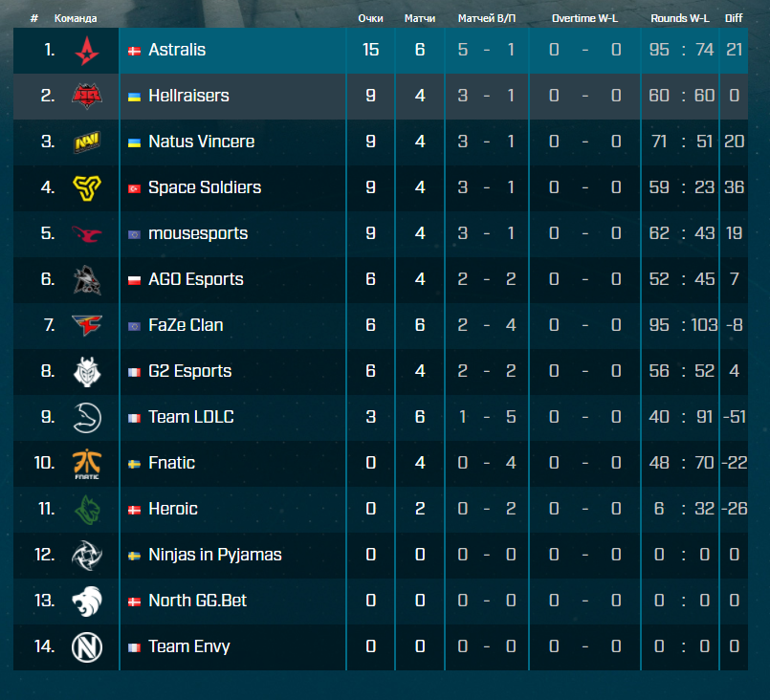Click the Ninjas in Pyjamas logo
Screen dimensions: 770x700
coord(87,556)
